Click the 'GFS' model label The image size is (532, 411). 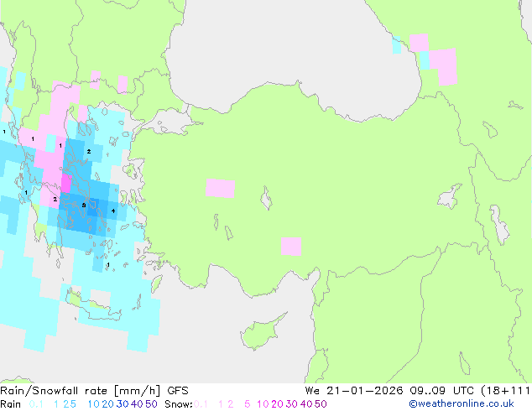(x=178, y=391)
